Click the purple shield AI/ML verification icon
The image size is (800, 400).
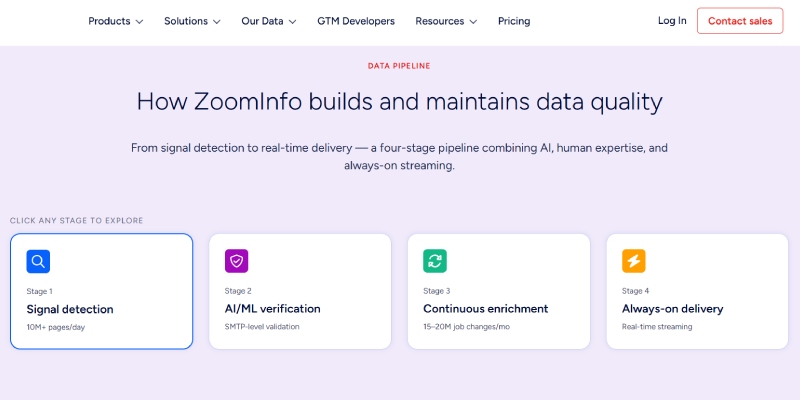point(236,261)
